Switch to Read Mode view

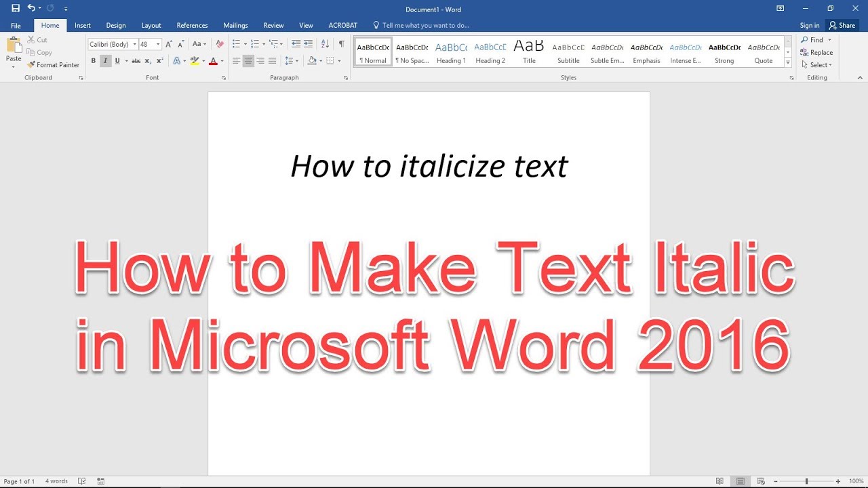point(719,481)
